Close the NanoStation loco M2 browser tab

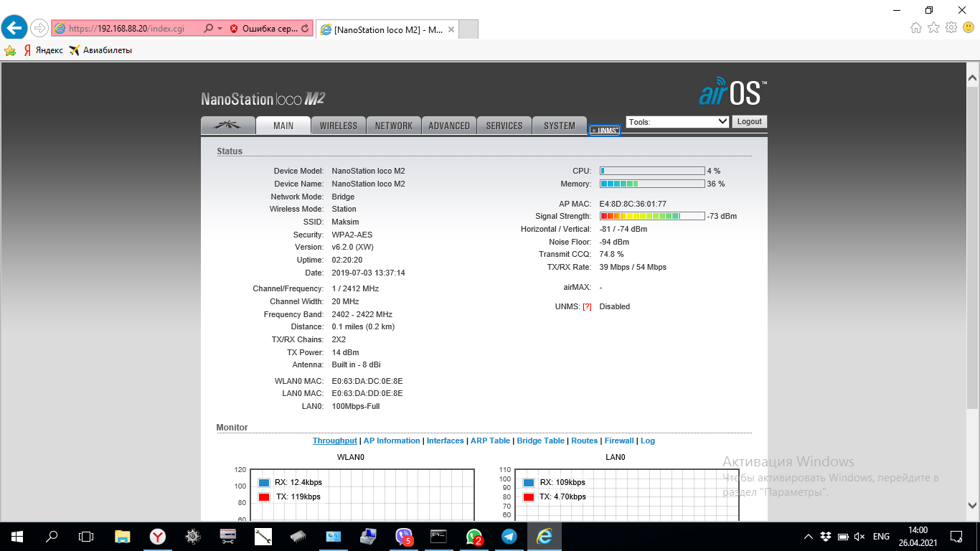(451, 29)
